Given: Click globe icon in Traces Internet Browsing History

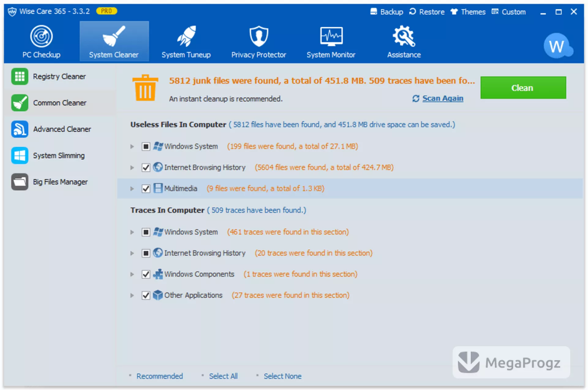Looking at the screenshot, I should pyautogui.click(x=158, y=253).
